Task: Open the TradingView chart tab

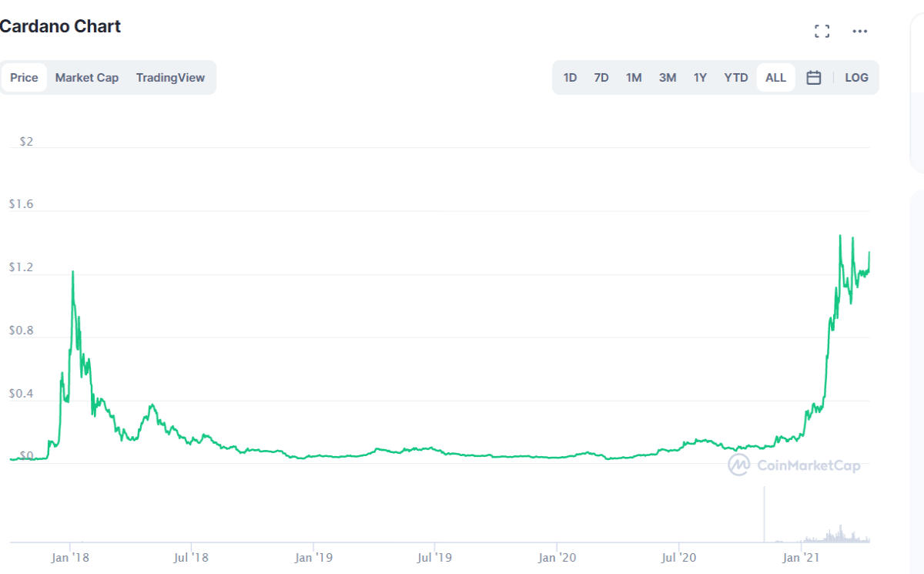Action: (x=170, y=78)
